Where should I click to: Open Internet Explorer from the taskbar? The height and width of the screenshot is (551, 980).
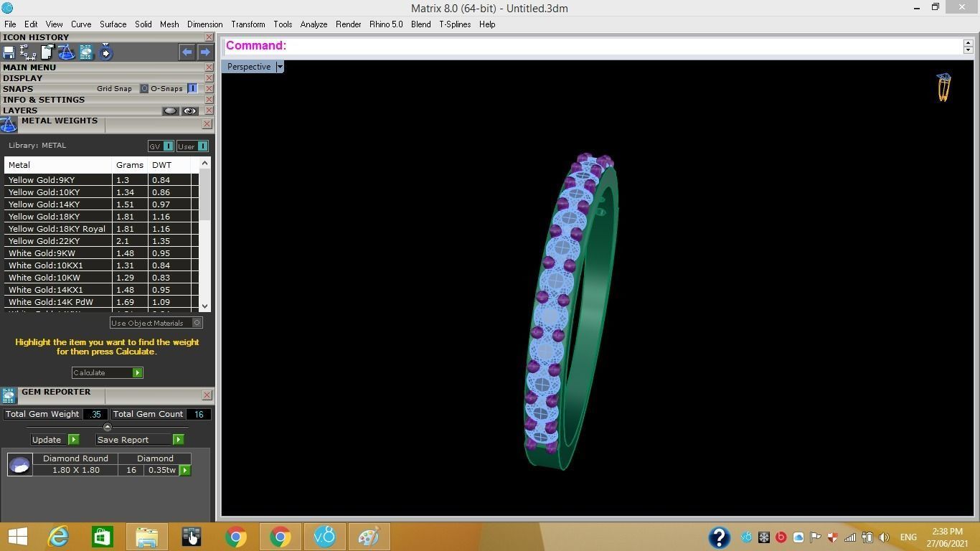(58, 537)
